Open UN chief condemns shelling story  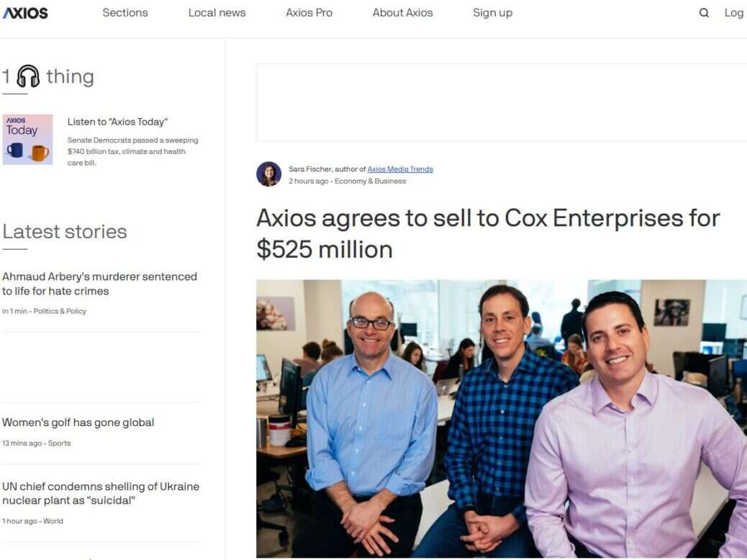pyautogui.click(x=101, y=493)
